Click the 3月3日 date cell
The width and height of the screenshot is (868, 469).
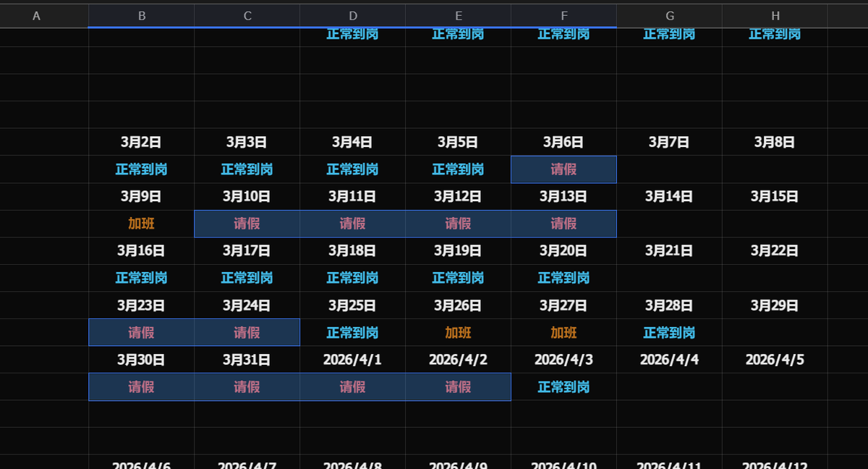pyautogui.click(x=247, y=142)
